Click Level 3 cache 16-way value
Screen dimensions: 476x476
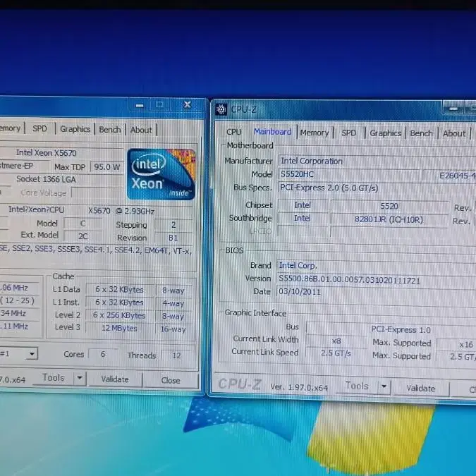click(x=173, y=329)
